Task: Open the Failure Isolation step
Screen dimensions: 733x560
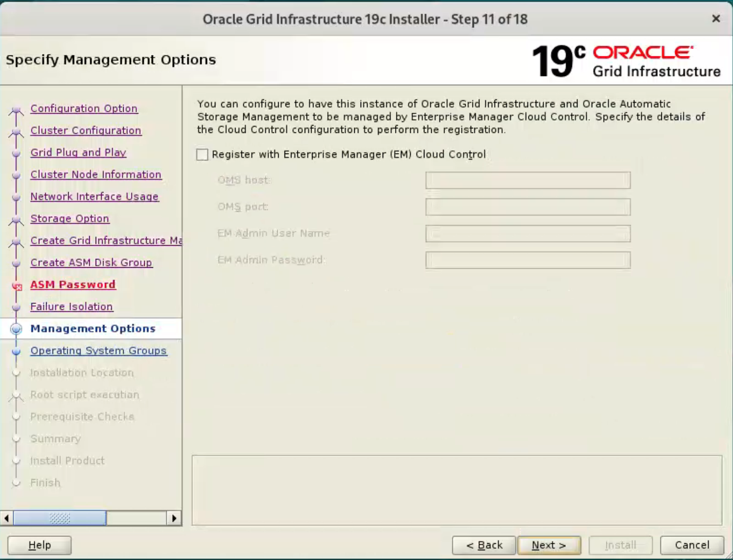Action: [72, 307]
